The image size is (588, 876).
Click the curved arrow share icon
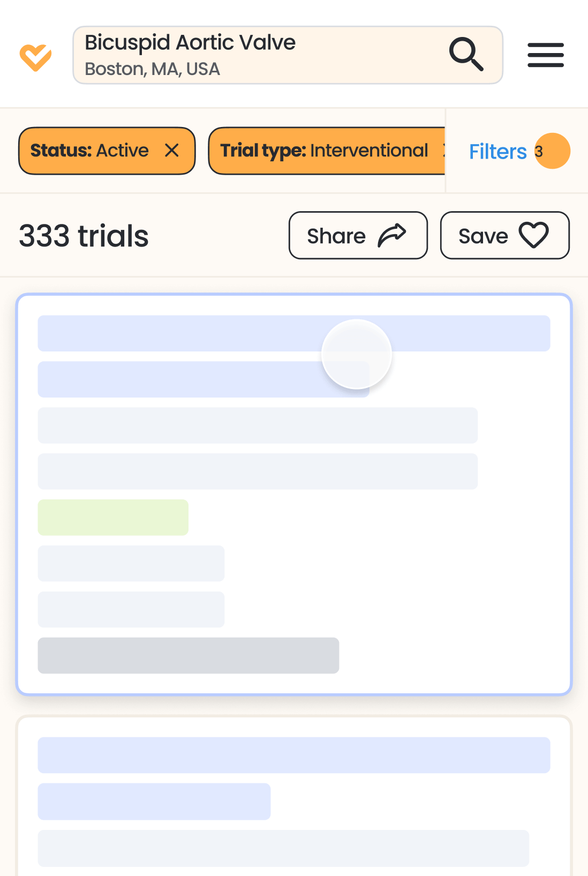tap(392, 236)
